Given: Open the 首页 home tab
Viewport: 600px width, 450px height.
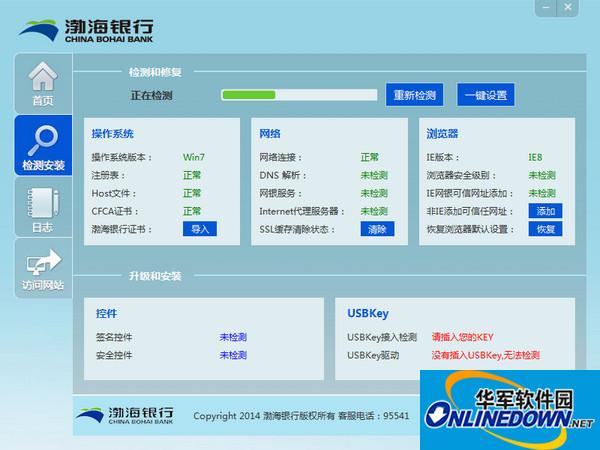Looking at the screenshot, I should tap(43, 83).
